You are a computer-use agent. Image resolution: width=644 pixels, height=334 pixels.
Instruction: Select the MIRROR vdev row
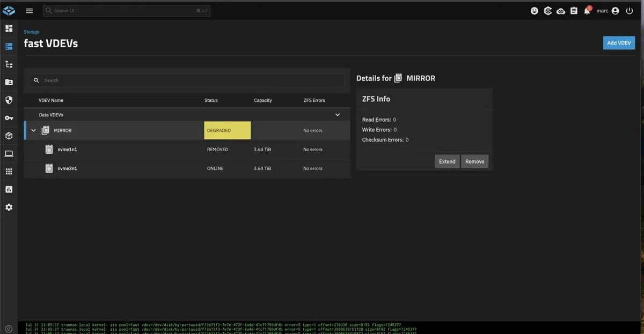(187, 130)
